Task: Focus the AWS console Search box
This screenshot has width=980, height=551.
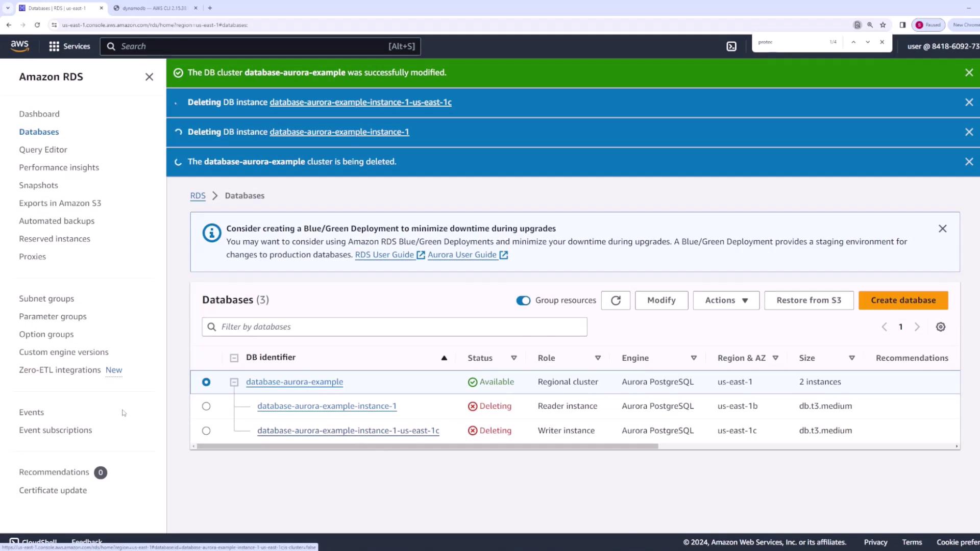Action: (x=260, y=46)
